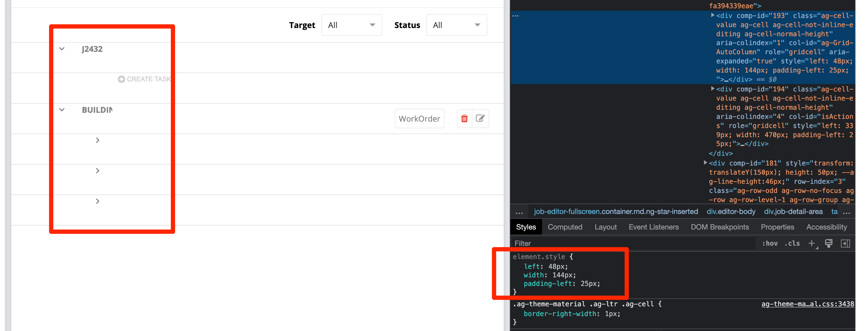Image resolution: width=868 pixels, height=331 pixels.
Task: Toggle computed styles sidebar icon
Action: [845, 243]
